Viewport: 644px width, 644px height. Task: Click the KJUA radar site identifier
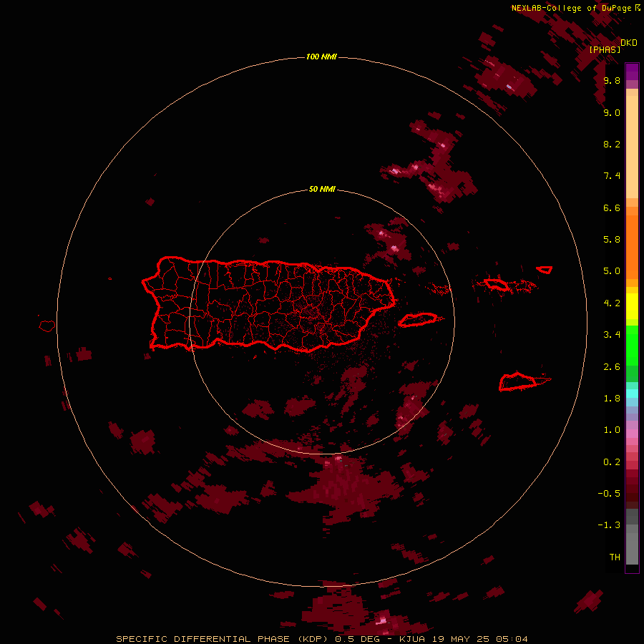(413, 639)
